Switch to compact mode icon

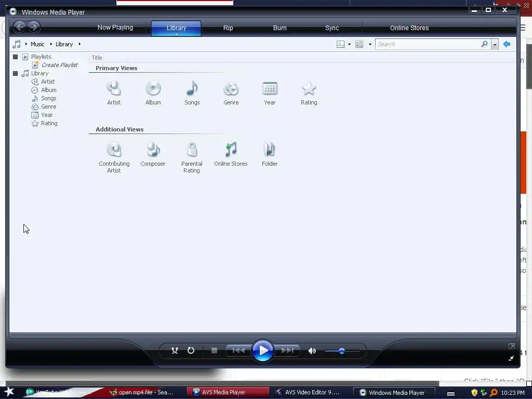[x=511, y=358]
